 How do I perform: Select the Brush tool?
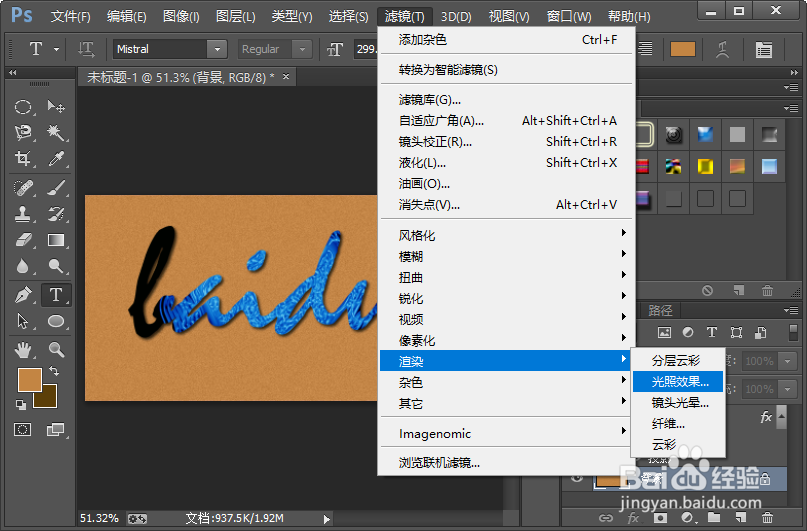tap(56, 188)
